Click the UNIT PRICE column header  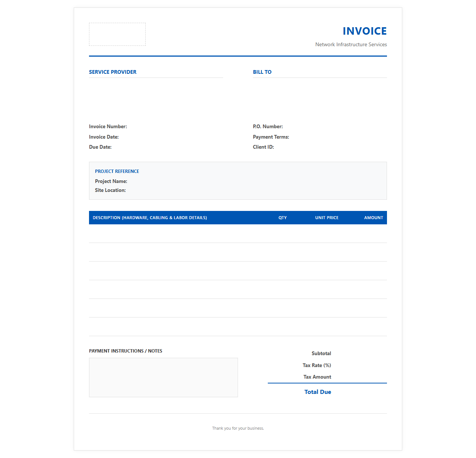tap(327, 218)
